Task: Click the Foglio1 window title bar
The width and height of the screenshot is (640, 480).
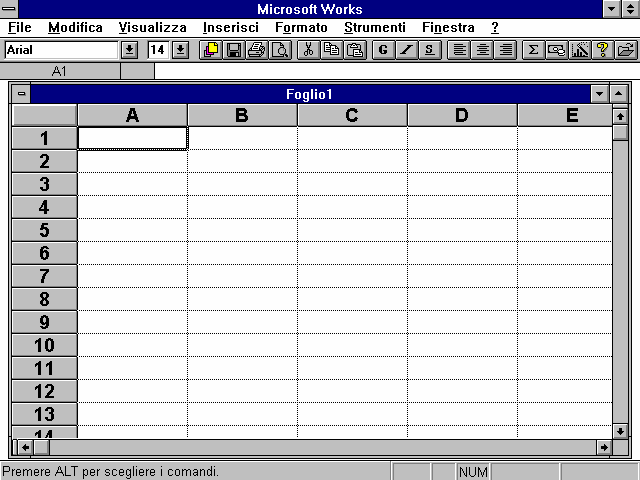Action: (310, 94)
